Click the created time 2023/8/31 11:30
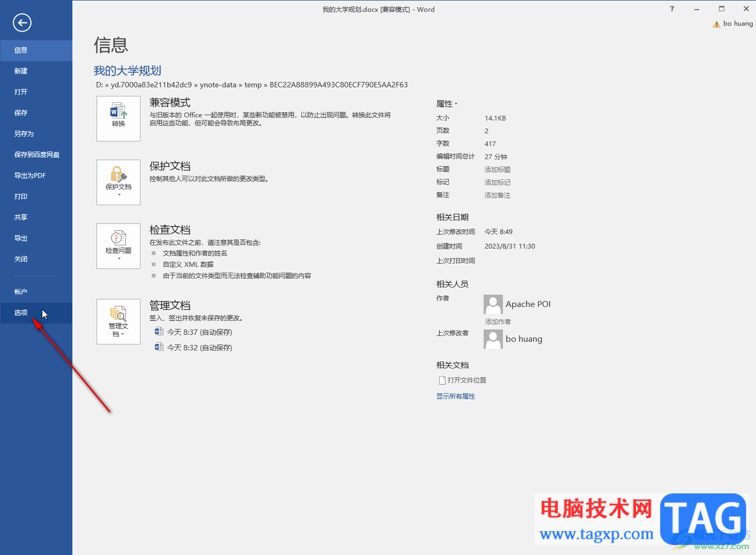This screenshot has height=555, width=756. [x=510, y=246]
